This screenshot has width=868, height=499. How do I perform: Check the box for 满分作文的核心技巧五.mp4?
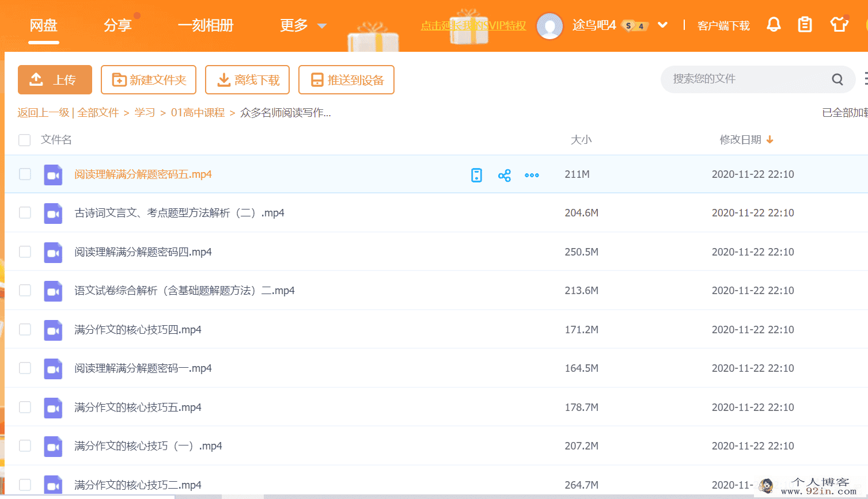point(25,407)
